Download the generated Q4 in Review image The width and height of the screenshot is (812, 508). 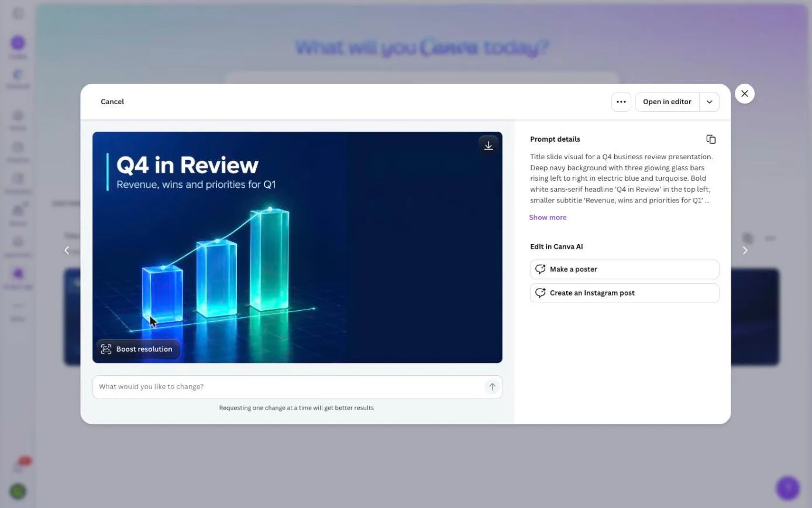pos(488,146)
